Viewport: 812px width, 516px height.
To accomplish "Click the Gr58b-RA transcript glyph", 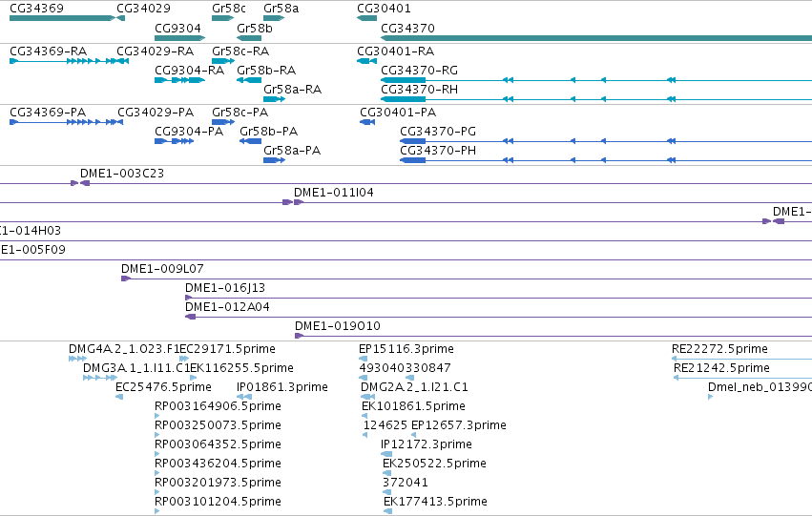I will [249, 80].
